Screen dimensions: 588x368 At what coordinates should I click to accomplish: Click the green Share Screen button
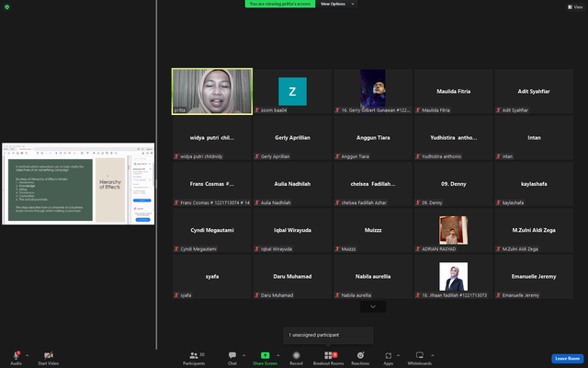tap(265, 358)
